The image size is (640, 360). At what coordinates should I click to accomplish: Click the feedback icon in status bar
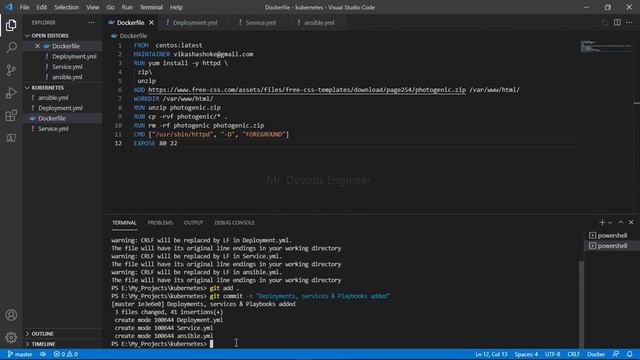click(x=616, y=354)
